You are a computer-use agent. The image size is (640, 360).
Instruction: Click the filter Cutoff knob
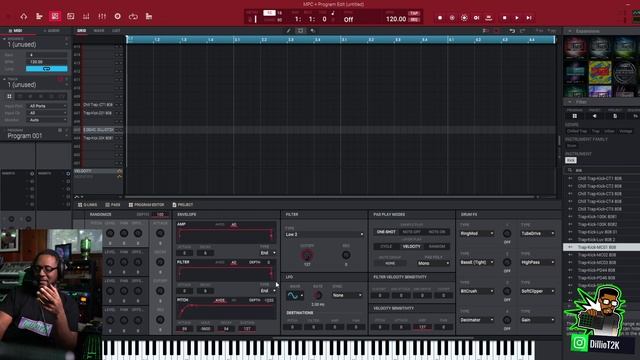307,256
